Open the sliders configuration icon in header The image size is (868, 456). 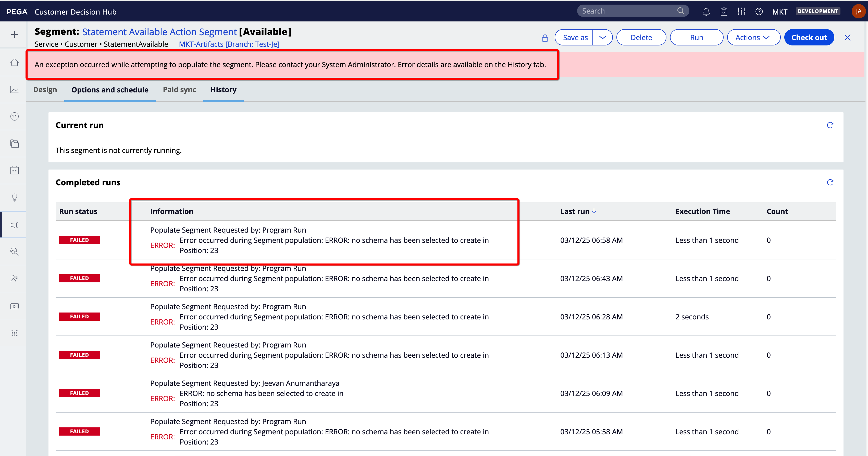point(741,11)
